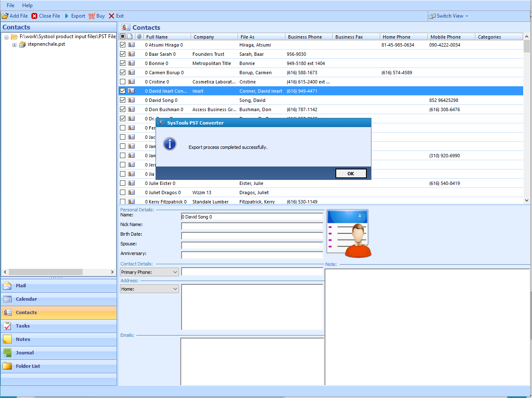Click OK in the export completed dialog
Screen dimensions: 532x398
(x=351, y=174)
